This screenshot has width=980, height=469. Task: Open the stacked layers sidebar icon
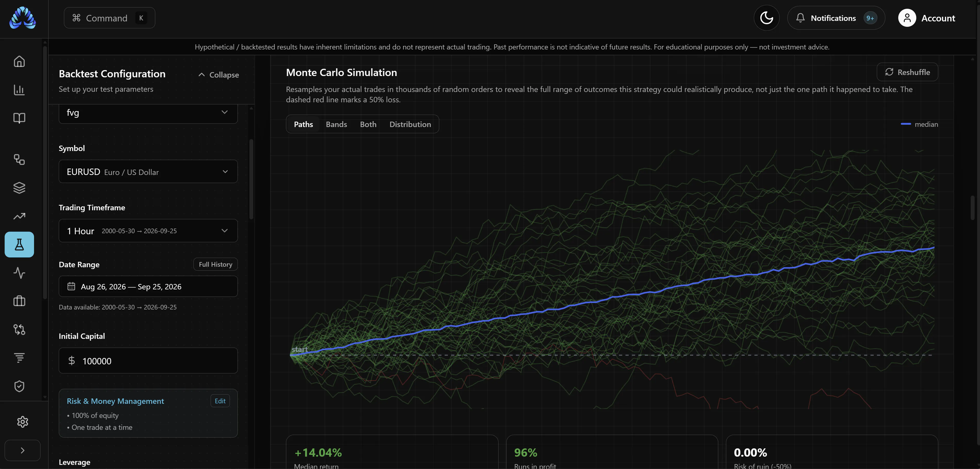coord(19,188)
